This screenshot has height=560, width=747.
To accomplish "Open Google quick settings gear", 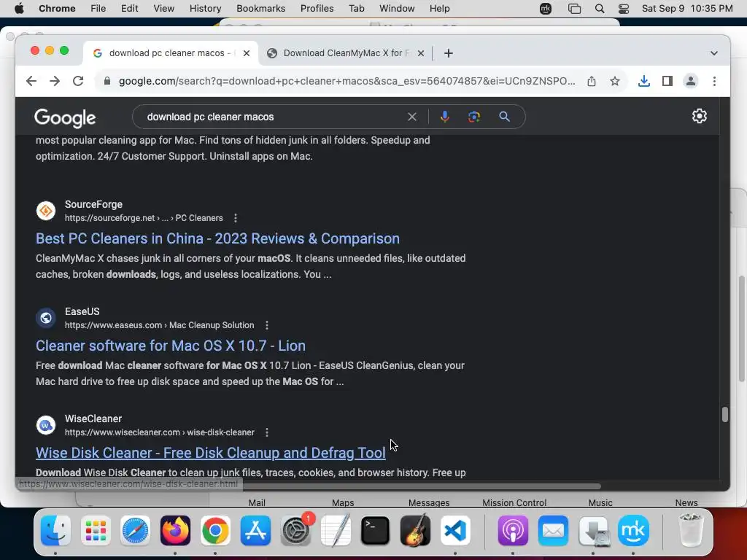I will pyautogui.click(x=700, y=116).
